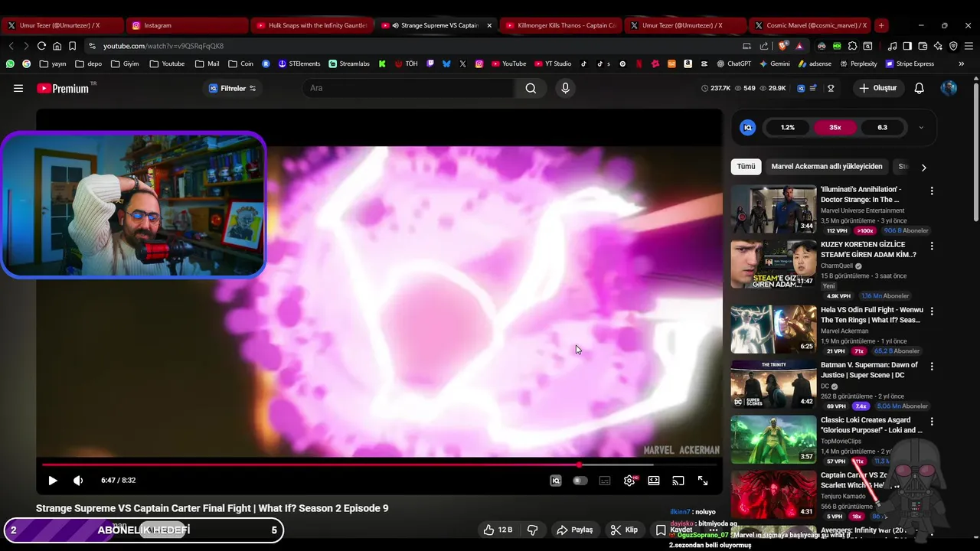Cast video with the cast icon

pos(678,481)
